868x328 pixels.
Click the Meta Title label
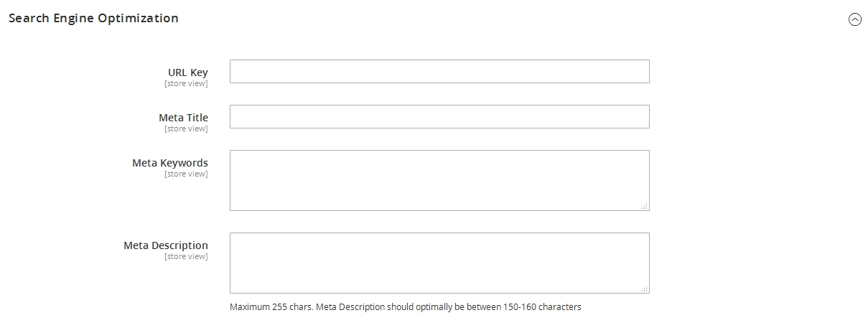pos(183,118)
